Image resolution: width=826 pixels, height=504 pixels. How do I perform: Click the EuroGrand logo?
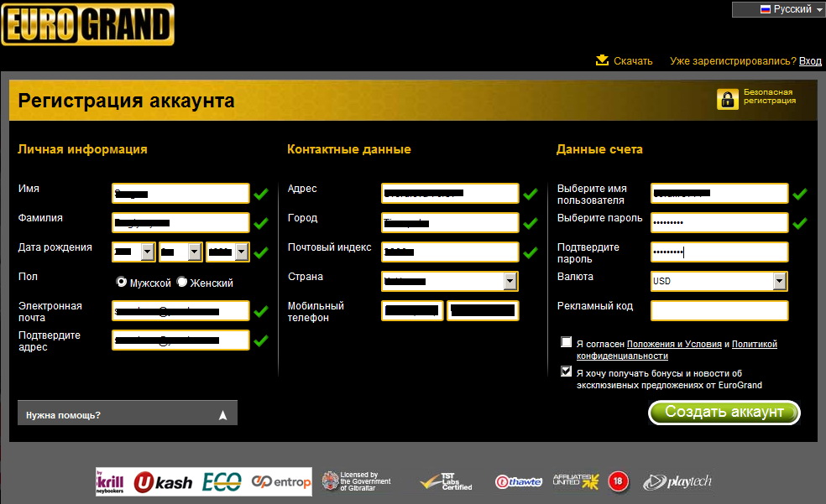pyautogui.click(x=88, y=24)
